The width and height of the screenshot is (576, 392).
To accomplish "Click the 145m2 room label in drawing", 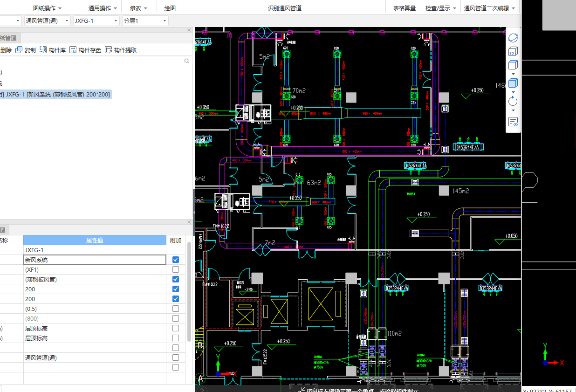I will point(460,191).
